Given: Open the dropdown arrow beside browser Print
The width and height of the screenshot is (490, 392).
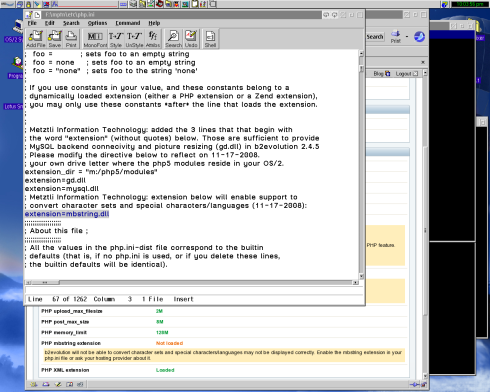Looking at the screenshot, I should coord(407,36).
